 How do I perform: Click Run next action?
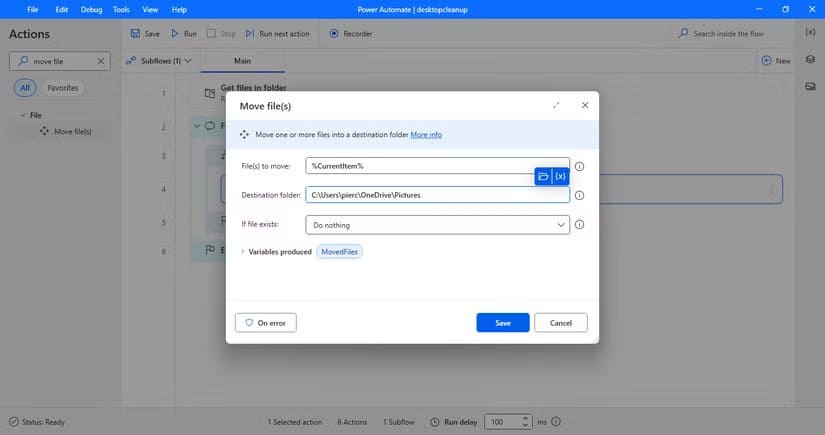(278, 34)
